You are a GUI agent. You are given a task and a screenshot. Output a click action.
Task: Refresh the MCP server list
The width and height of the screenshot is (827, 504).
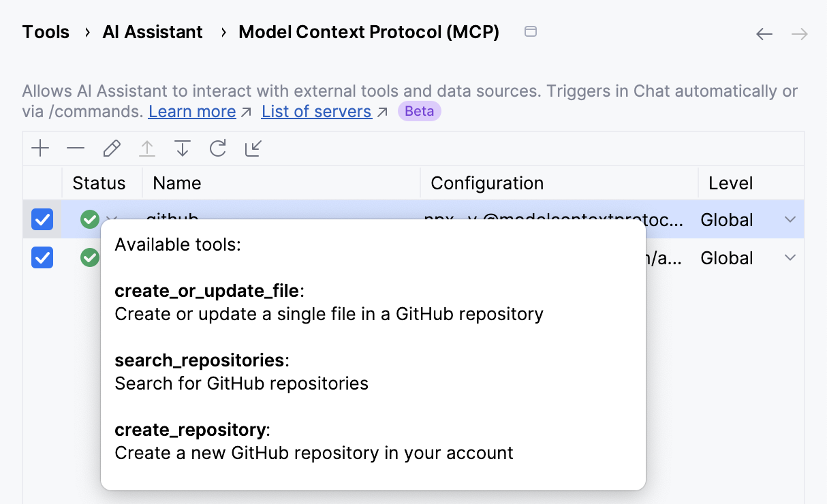pyautogui.click(x=218, y=148)
